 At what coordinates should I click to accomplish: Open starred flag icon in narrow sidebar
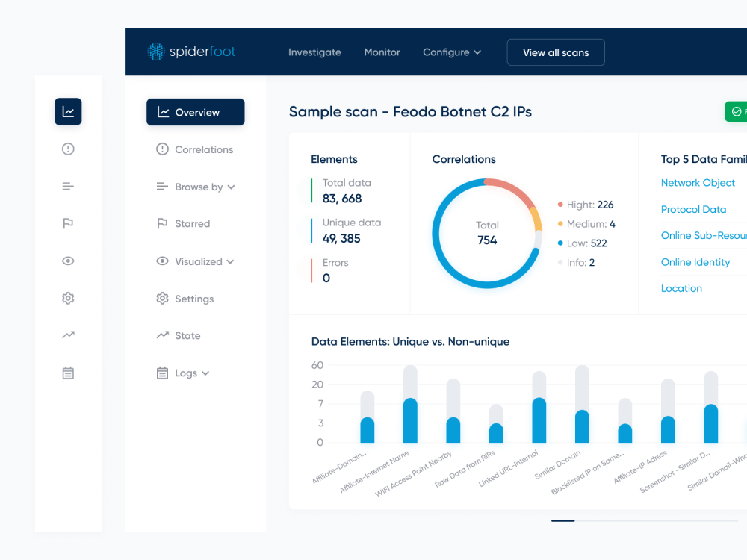click(x=68, y=223)
